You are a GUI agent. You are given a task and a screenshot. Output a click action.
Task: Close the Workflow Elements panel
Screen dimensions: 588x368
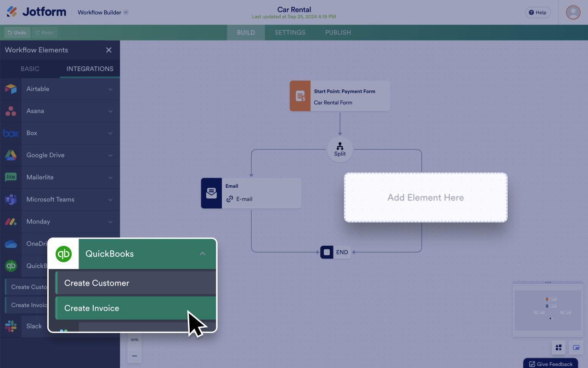coord(109,50)
